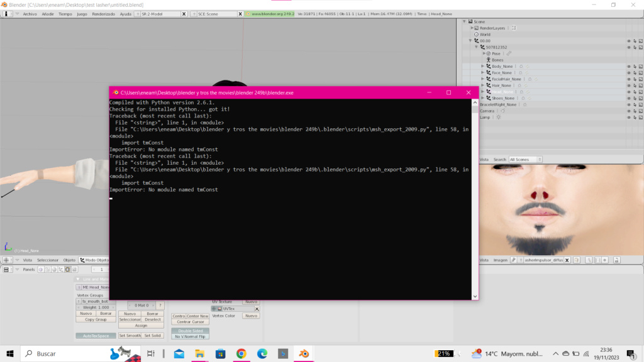The height and width of the screenshot is (362, 644).
Task: Collapse the 00.00 armature tree
Action: [x=470, y=41]
